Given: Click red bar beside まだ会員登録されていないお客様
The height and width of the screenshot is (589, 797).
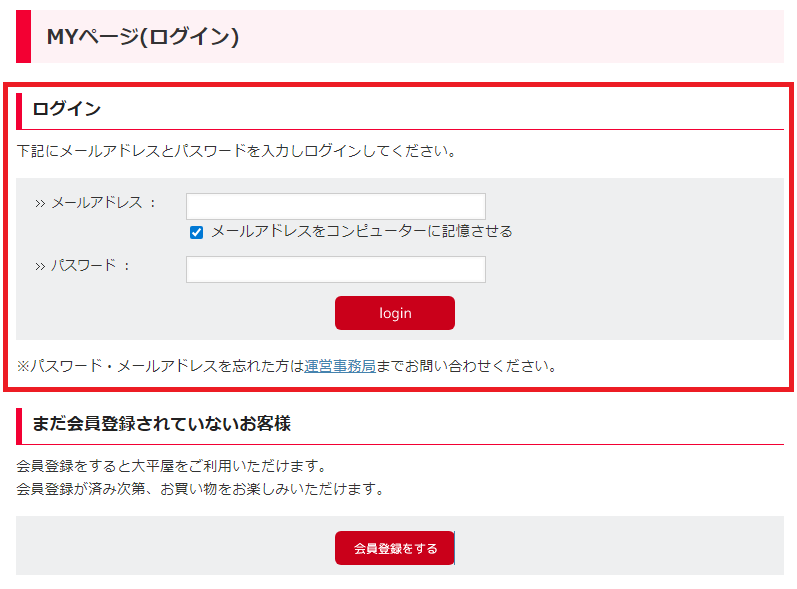Looking at the screenshot, I should click(19, 425).
